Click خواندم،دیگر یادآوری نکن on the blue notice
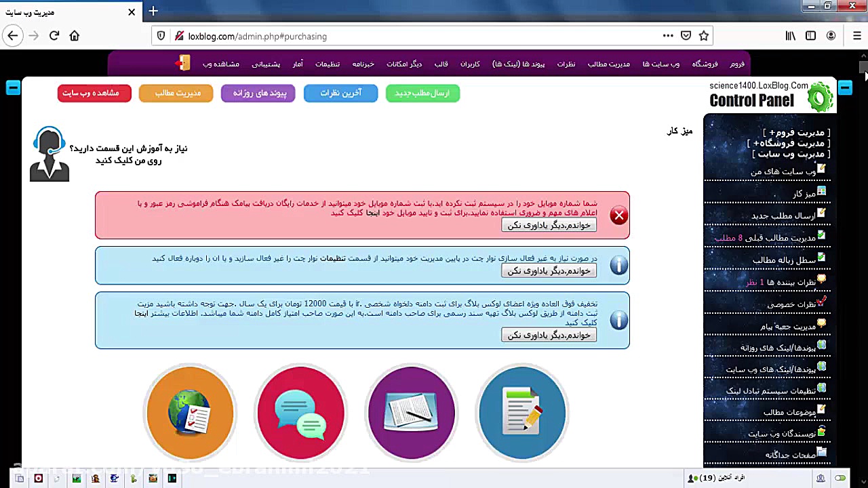 click(548, 270)
